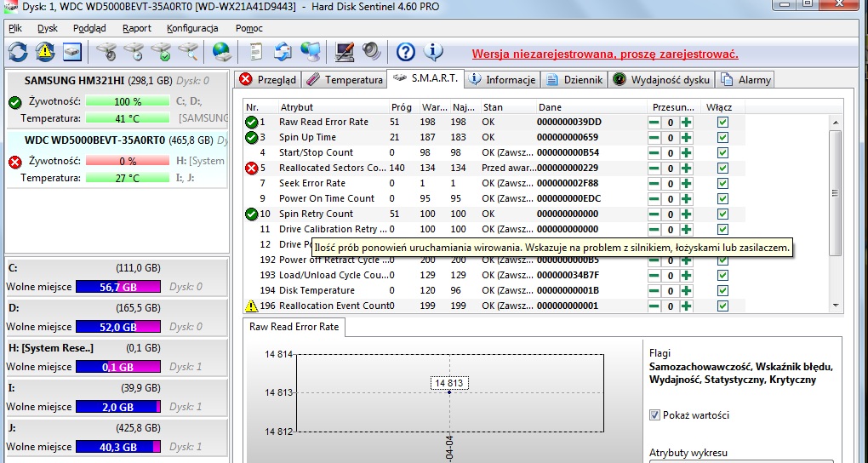Click the plus offset button for Seek Error Rate
The height and width of the screenshot is (463, 868).
coord(687,183)
